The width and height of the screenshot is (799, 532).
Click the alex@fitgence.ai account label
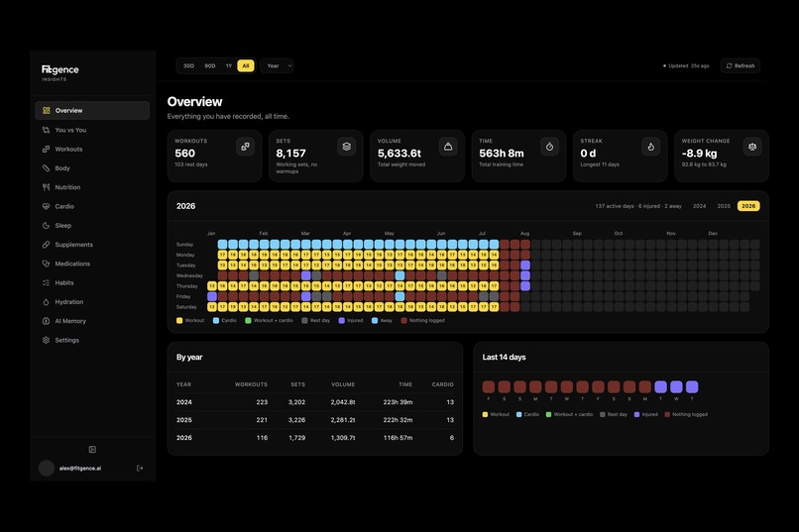[80, 469]
